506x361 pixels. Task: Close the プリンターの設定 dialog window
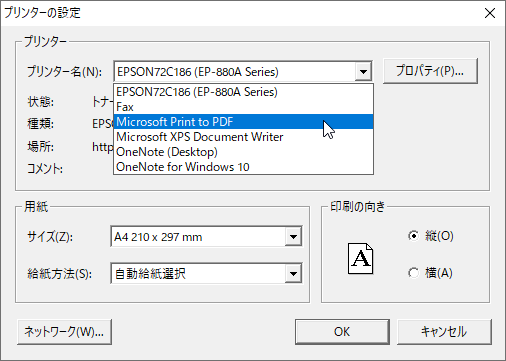click(x=490, y=13)
